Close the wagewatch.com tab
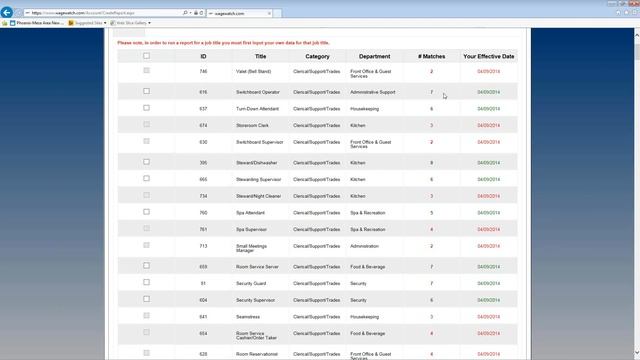This screenshot has height=360, width=640. point(269,13)
